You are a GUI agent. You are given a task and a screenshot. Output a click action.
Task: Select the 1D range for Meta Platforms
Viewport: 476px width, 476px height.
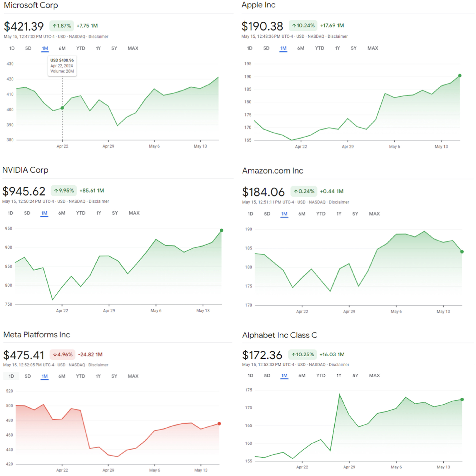point(11,376)
